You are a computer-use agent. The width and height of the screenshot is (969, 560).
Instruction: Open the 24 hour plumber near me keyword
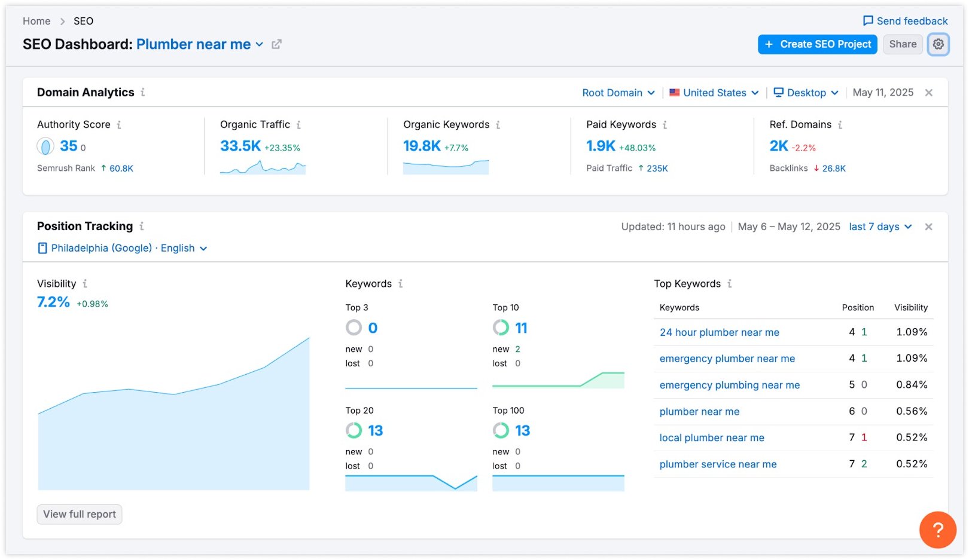point(719,332)
